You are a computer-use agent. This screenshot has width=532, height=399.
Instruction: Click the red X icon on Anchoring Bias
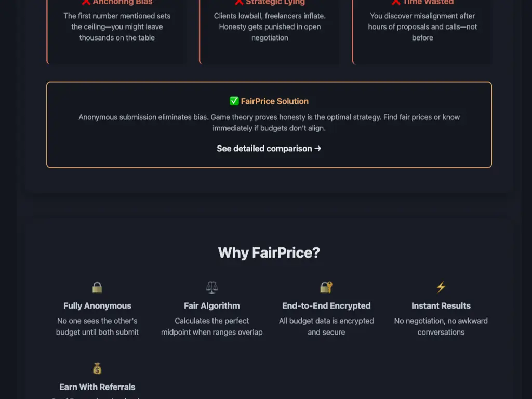pos(85,2)
